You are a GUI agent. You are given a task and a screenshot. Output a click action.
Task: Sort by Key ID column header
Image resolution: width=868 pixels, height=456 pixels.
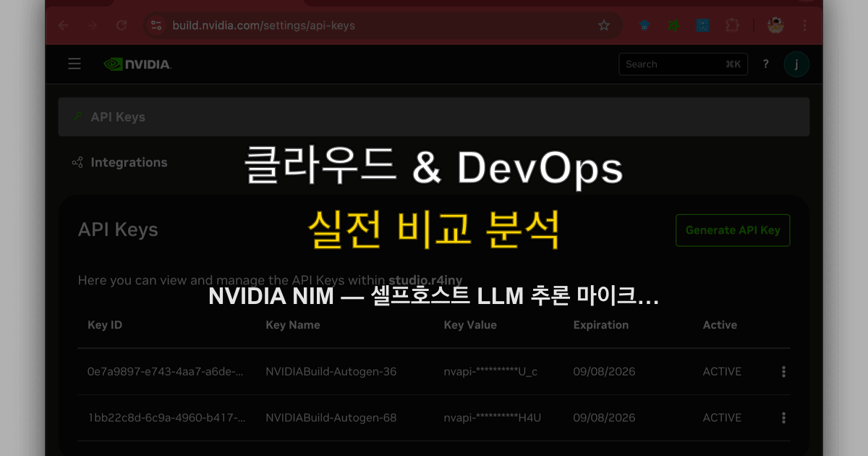click(105, 325)
